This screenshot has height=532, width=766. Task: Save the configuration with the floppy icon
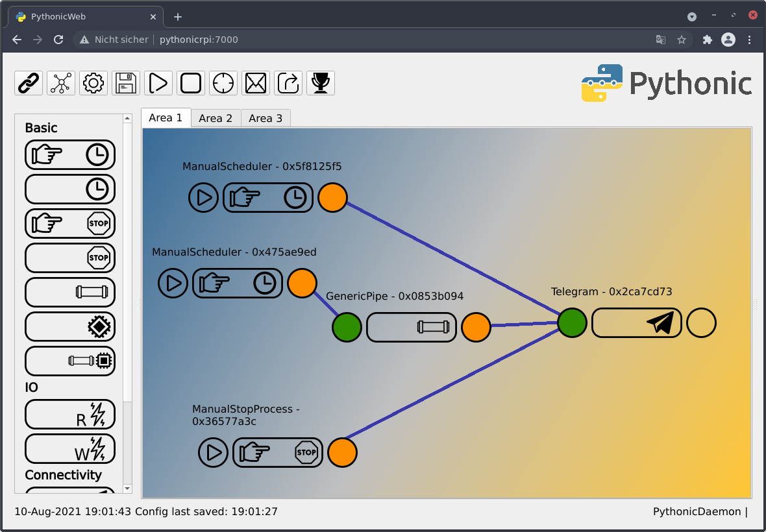(x=125, y=83)
